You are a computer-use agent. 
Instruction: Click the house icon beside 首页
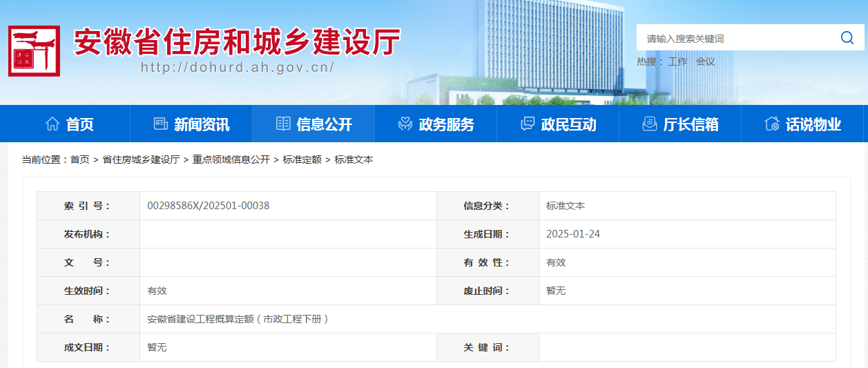(52, 124)
